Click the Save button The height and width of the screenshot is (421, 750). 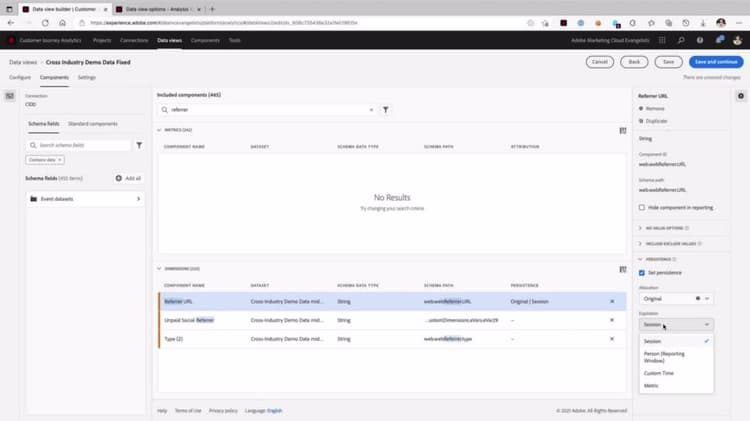pyautogui.click(x=669, y=62)
